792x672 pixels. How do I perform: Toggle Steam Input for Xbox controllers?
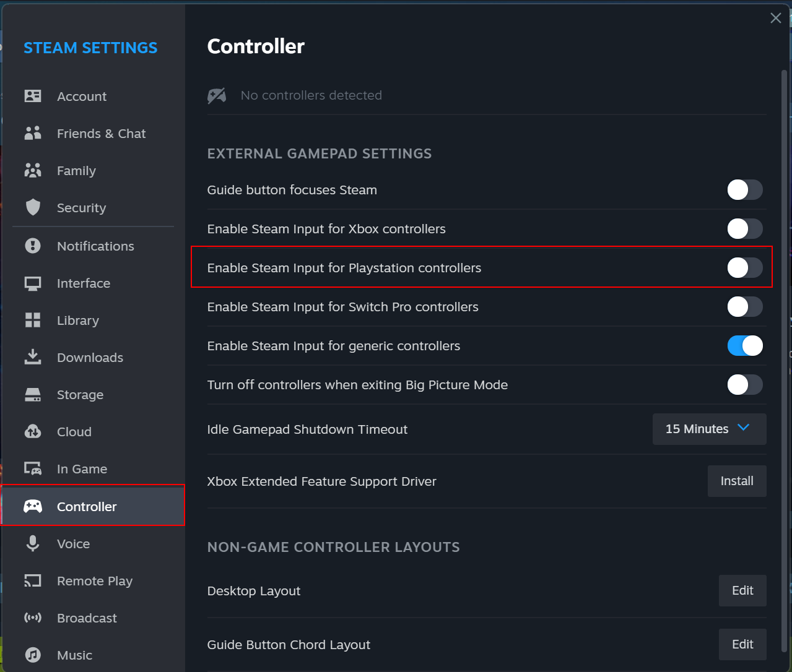[744, 229]
